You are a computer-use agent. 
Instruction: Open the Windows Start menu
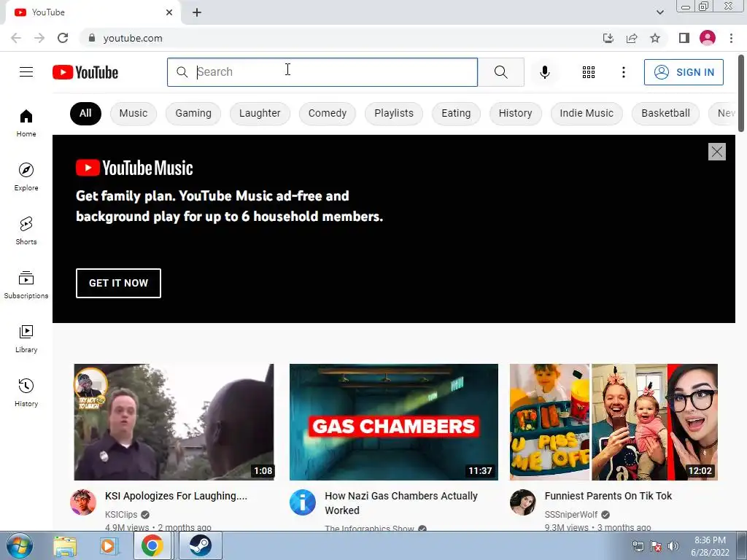click(x=19, y=545)
